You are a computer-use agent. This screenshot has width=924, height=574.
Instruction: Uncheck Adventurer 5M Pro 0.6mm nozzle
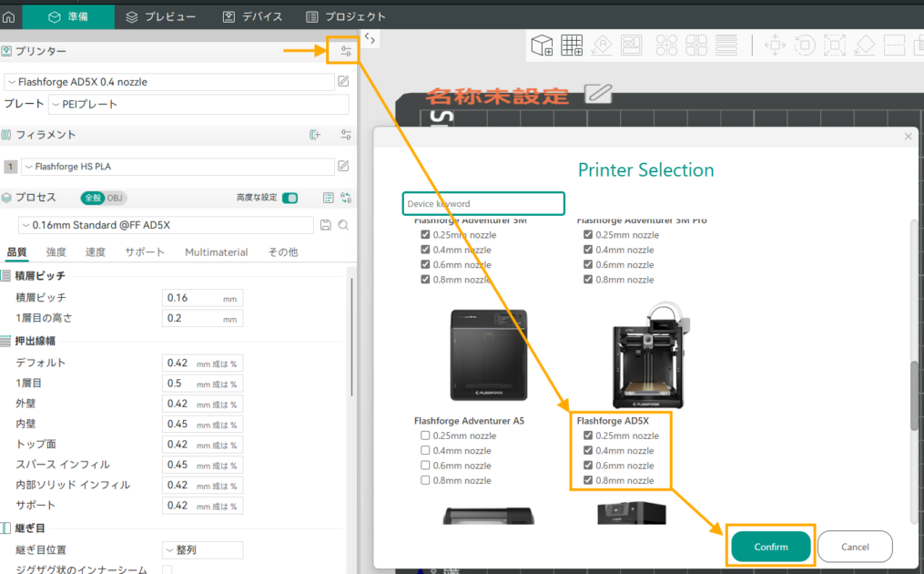tap(587, 264)
